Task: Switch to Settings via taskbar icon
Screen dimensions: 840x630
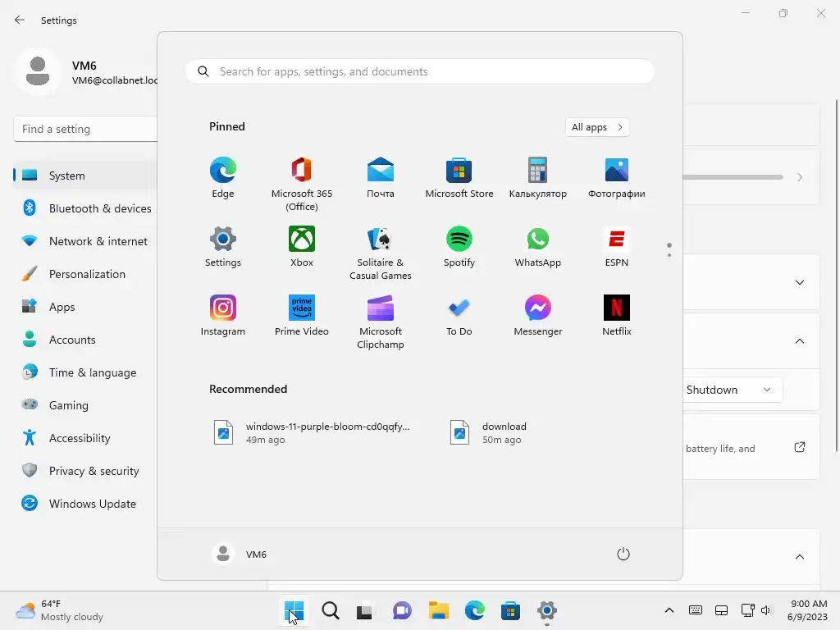Action: pyautogui.click(x=547, y=610)
